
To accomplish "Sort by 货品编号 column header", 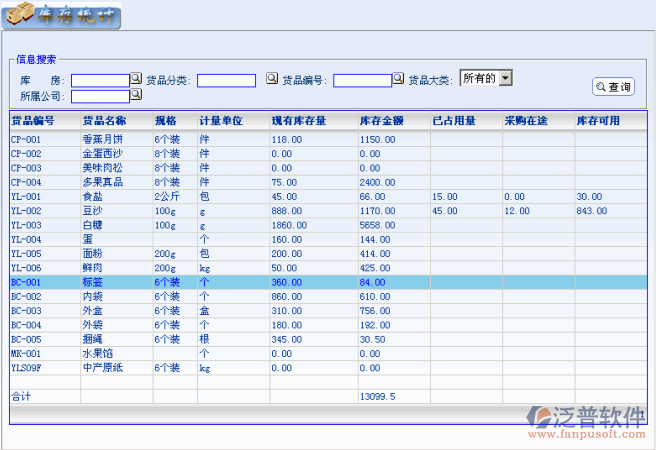I will [x=34, y=121].
